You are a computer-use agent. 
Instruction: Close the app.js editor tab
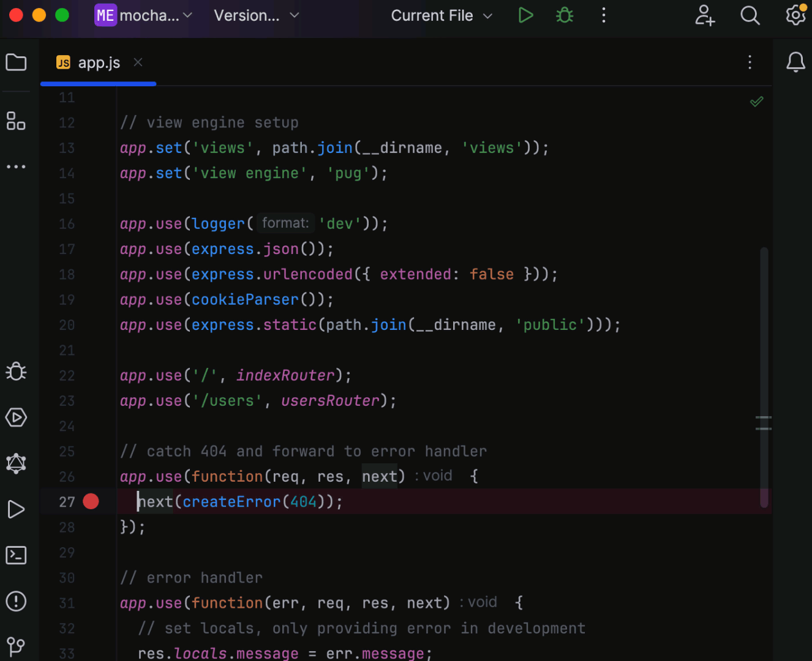(138, 62)
